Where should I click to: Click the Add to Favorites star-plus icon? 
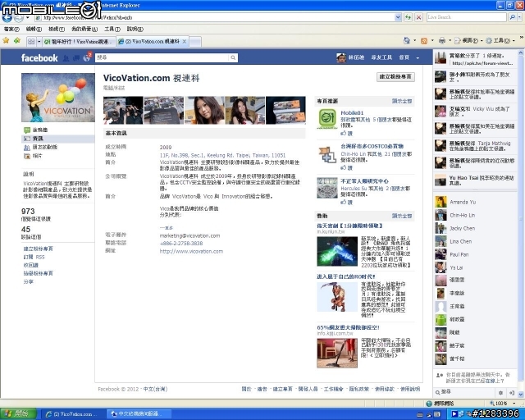tap(17, 41)
